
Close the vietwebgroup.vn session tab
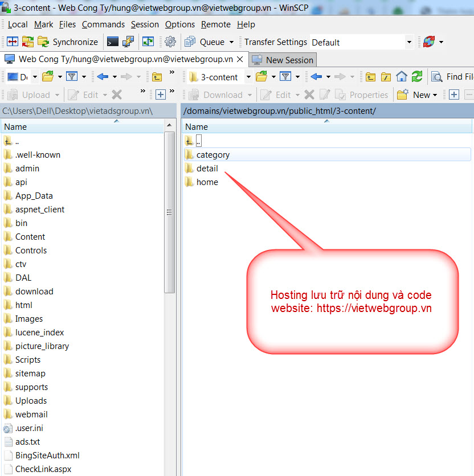pyautogui.click(x=240, y=59)
